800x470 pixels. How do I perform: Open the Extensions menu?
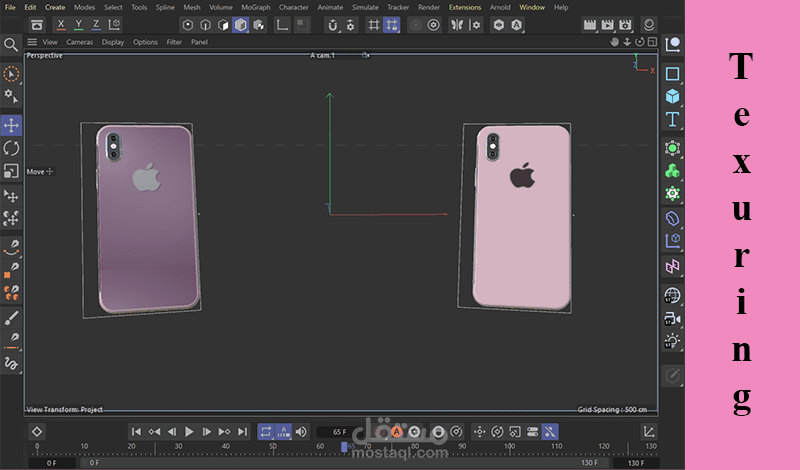click(x=465, y=7)
